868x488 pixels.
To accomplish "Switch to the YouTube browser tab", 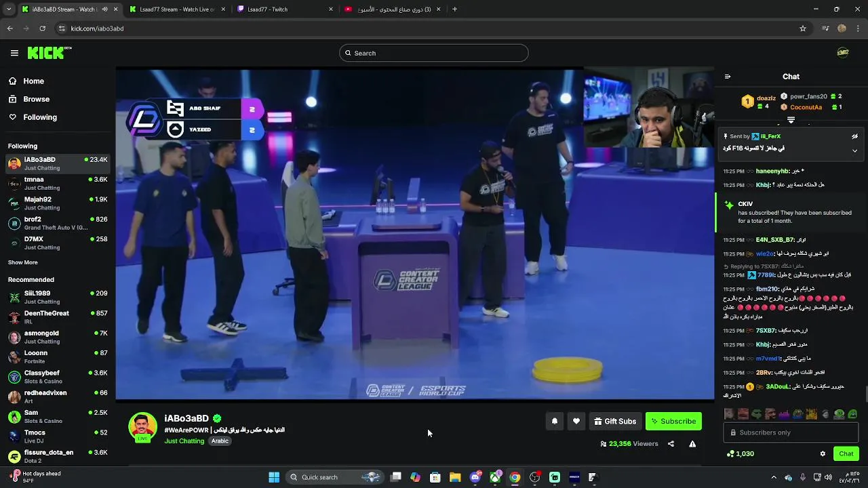I will click(x=392, y=9).
